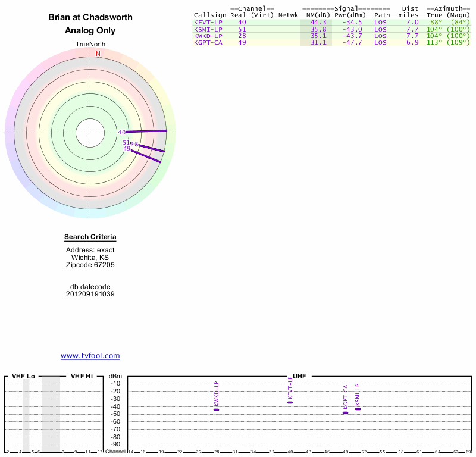476x457 pixels.
Task: Click the KSMI-LP marker in UHF chart
Action: point(358,409)
